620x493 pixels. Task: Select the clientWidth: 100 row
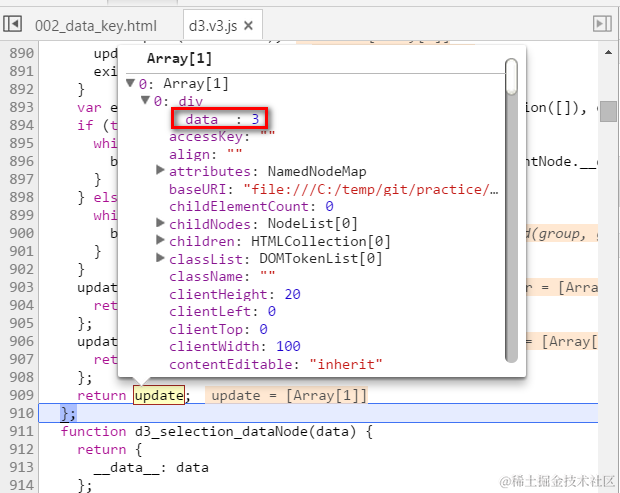pos(235,346)
